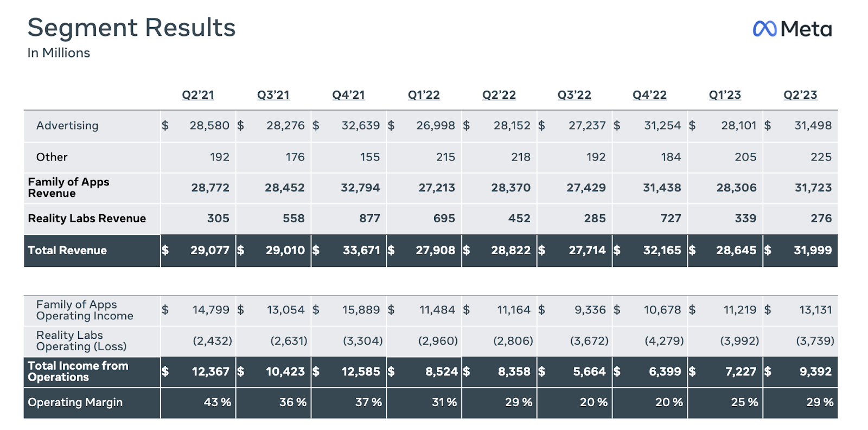Click Q2'23 Total Revenue value 31,999
The height and width of the screenshot is (430, 868).
[x=812, y=251]
